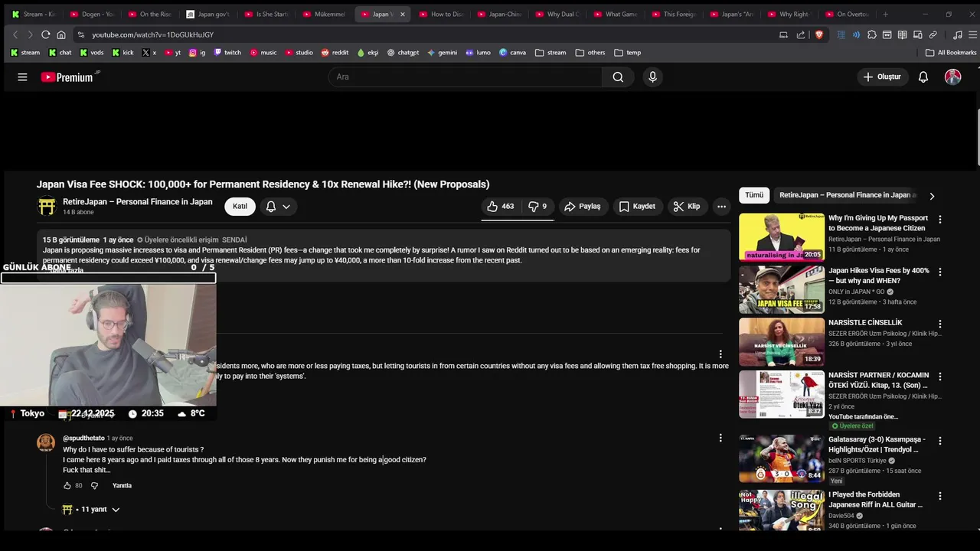The image size is (980, 551).
Task: Open the YouTube hamburger guide menu
Action: (22, 77)
